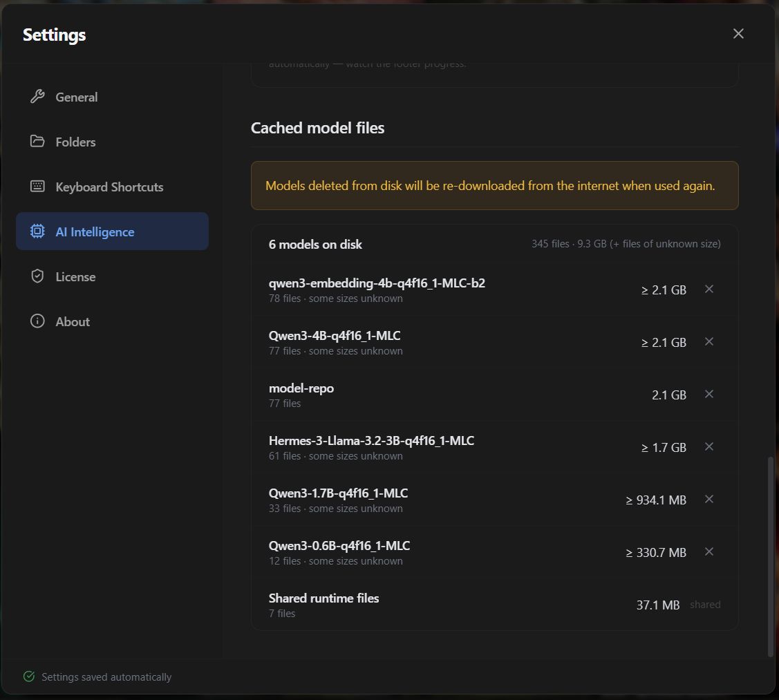This screenshot has height=700, width=779.
Task: Click the '61 files · some sizes unknown' subtitle
Action: 335,456
